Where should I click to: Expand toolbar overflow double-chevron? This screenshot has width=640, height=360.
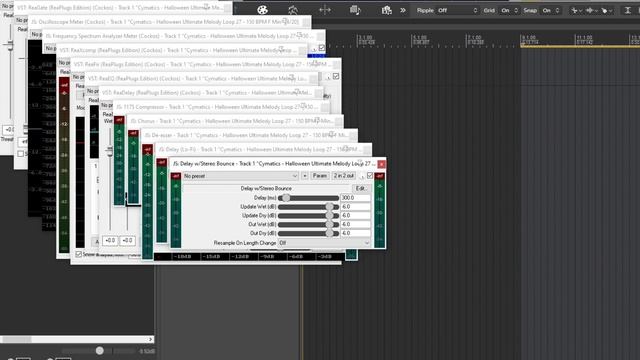coord(403,10)
